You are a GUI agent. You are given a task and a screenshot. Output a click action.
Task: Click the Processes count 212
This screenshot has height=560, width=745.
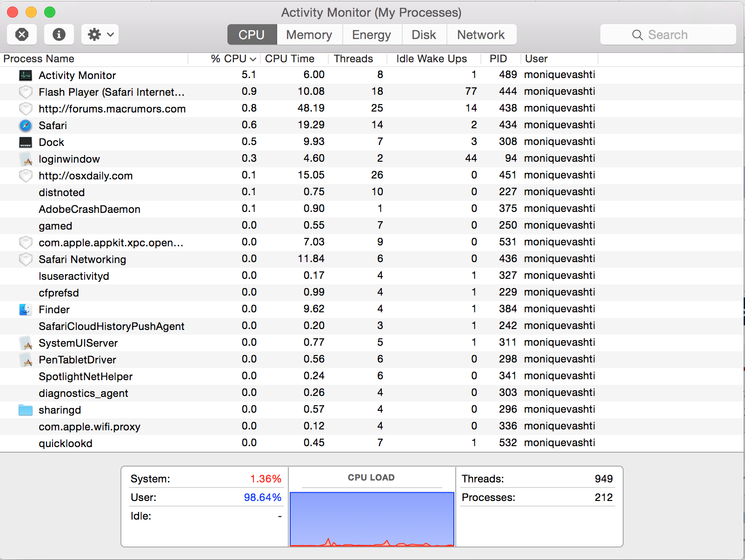pos(604,497)
